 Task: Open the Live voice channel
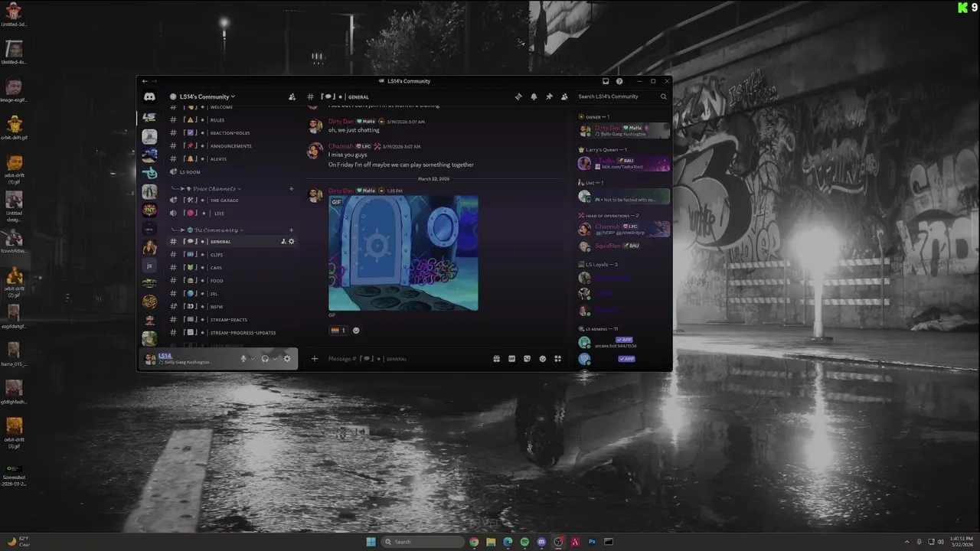(232, 214)
